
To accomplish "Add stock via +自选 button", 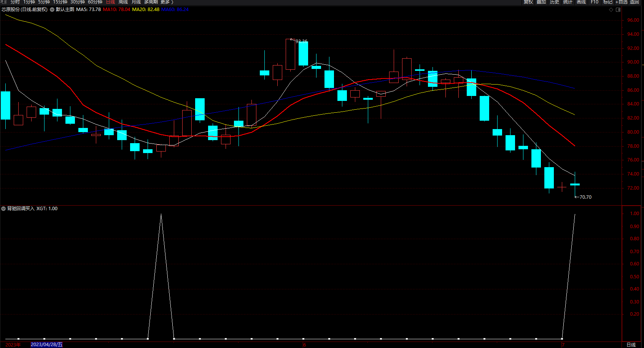I will point(622,2).
